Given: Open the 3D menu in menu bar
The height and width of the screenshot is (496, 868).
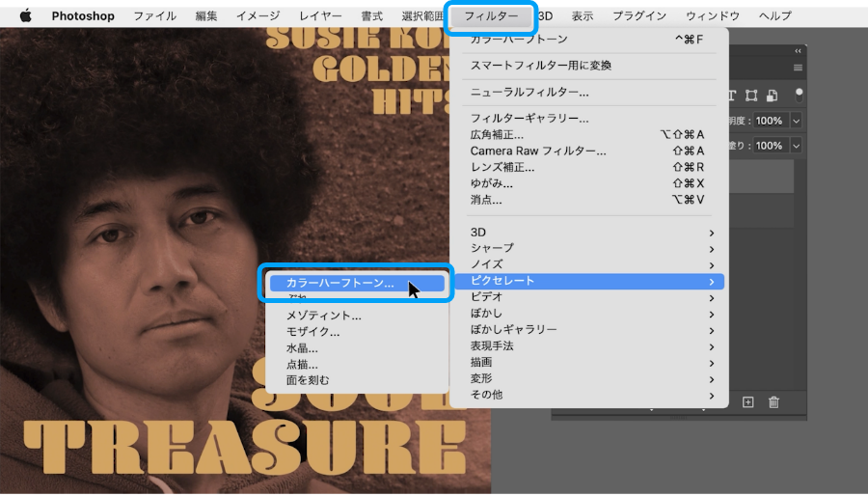Looking at the screenshot, I should 545,16.
